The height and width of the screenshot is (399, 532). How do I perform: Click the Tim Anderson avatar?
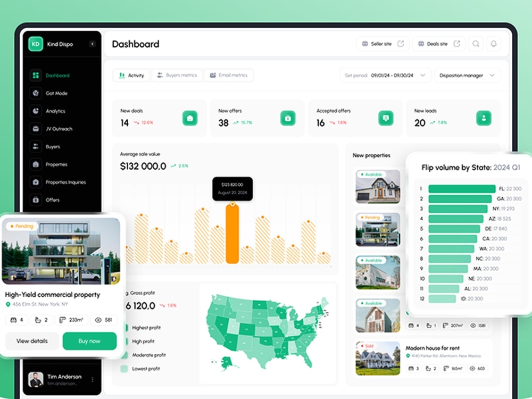point(36,380)
